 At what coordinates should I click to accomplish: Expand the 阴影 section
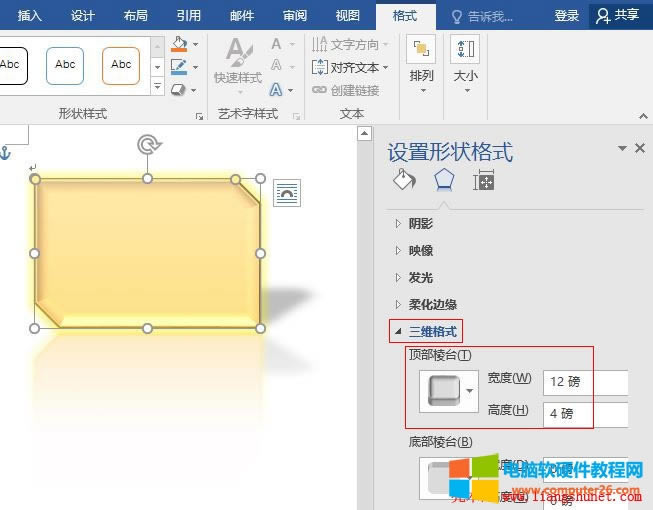421,224
